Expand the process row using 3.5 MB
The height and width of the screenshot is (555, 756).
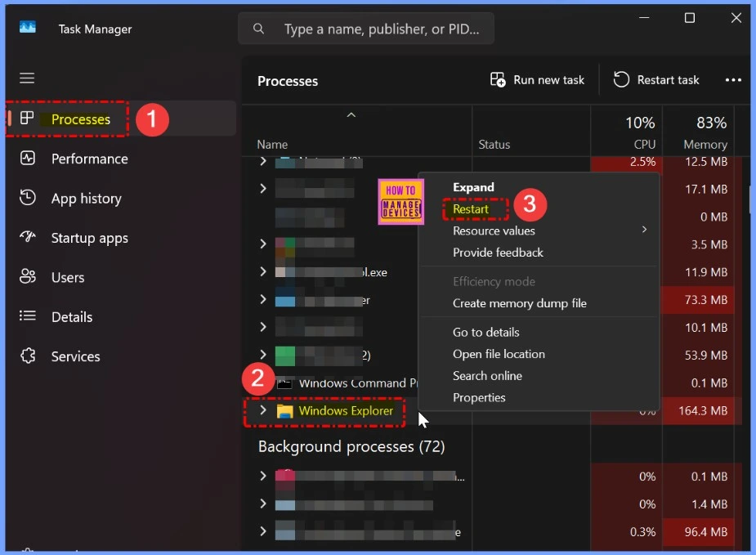point(263,244)
